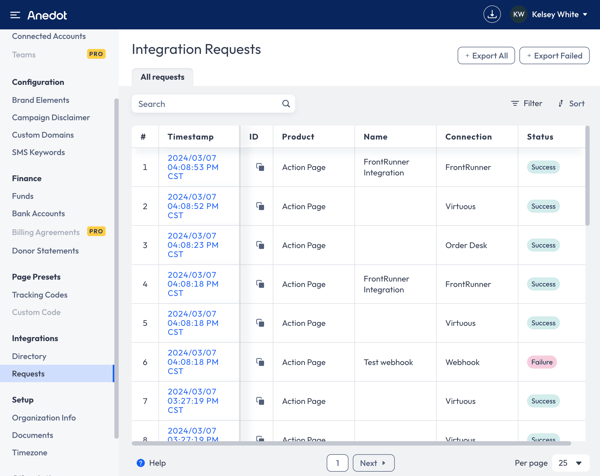
Task: Click the Anedot logo
Action: point(47,15)
